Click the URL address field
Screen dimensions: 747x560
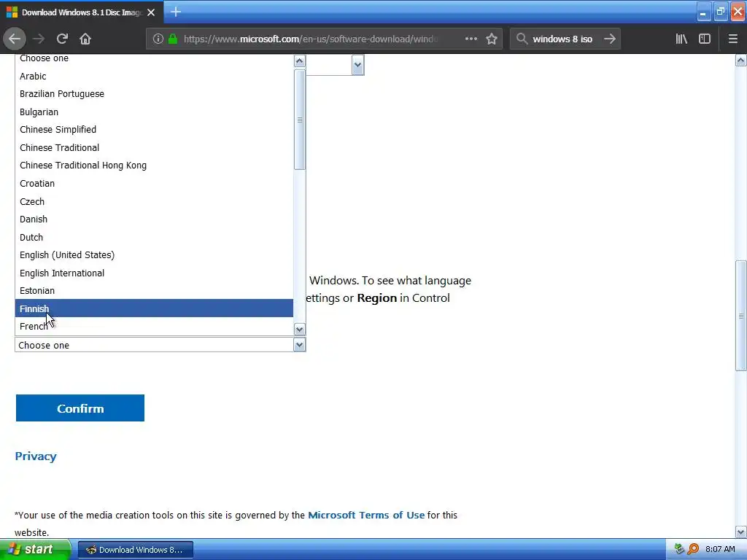click(311, 39)
